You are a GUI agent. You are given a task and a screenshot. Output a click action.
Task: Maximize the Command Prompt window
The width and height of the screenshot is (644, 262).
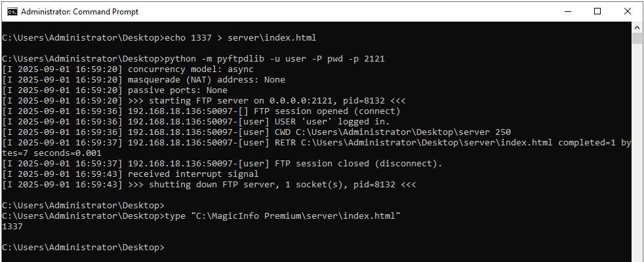point(597,11)
